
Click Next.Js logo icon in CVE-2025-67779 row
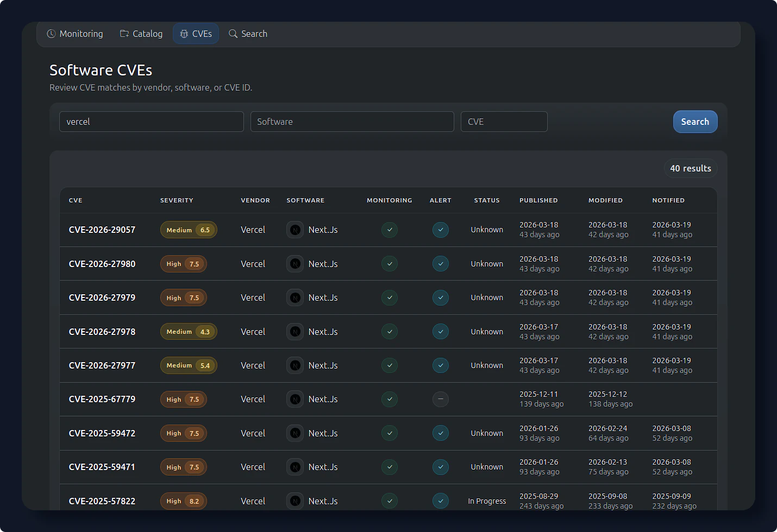point(295,399)
